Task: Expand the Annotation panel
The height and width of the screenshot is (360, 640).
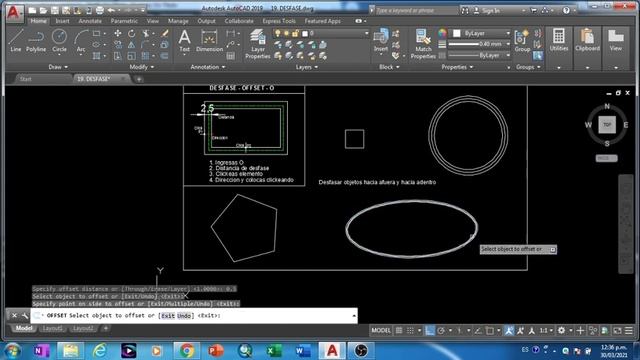Action: point(208,67)
